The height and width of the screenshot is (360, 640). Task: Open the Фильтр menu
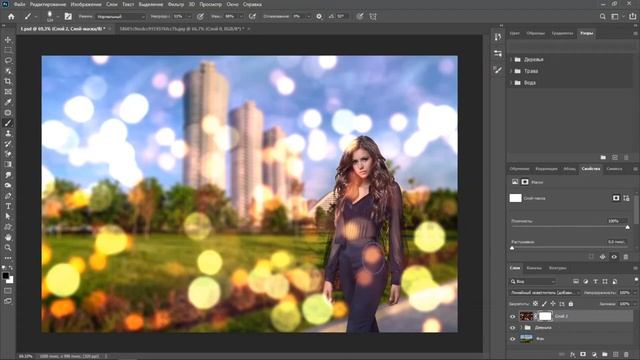point(176,4)
